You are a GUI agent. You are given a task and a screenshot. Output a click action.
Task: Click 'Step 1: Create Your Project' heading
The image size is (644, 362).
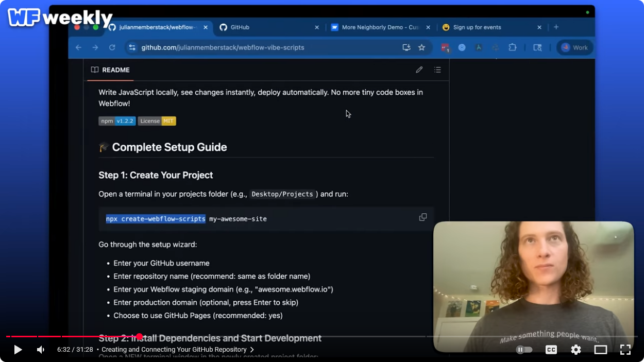pos(156,175)
